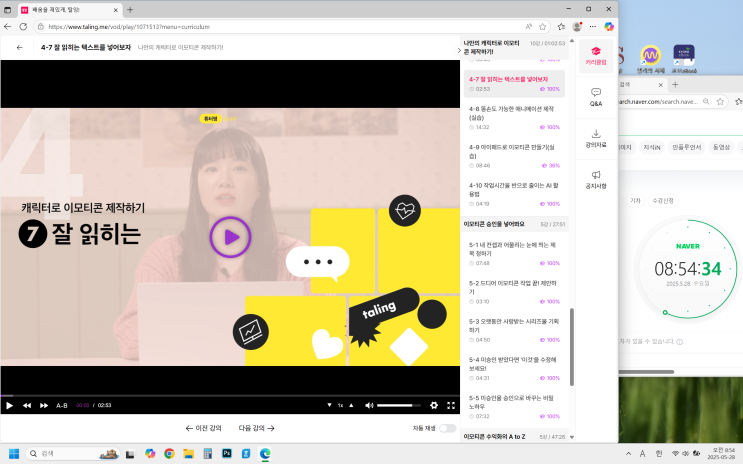The image size is (743, 464).
Task: Add this page to favorites with the star
Action: point(543,27)
